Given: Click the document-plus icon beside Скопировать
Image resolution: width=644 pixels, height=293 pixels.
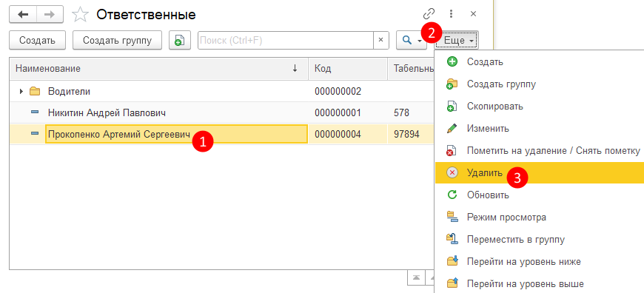Looking at the screenshot, I should (x=452, y=107).
